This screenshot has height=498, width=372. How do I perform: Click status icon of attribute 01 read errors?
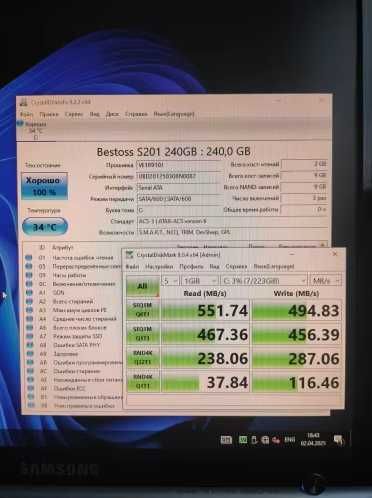pos(29,258)
